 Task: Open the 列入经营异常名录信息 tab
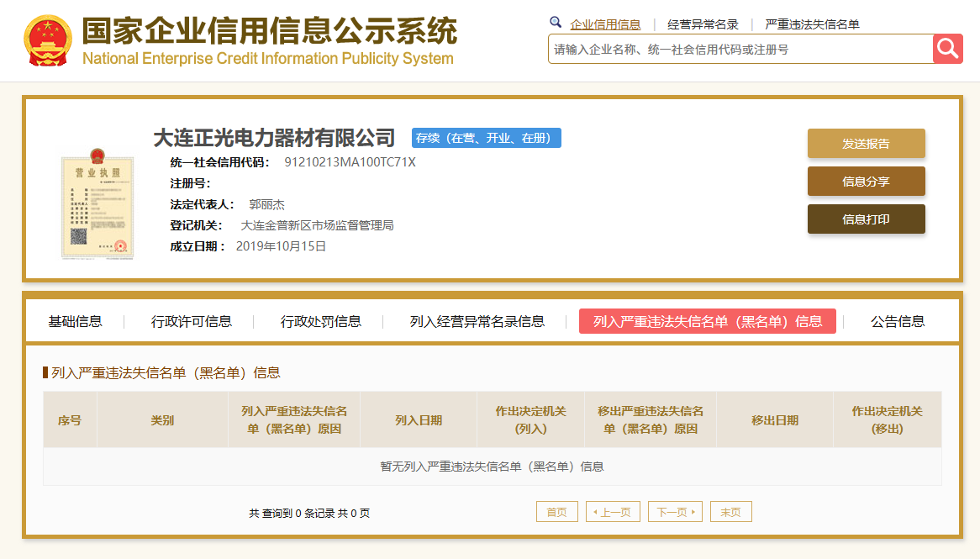pyautogui.click(x=477, y=321)
